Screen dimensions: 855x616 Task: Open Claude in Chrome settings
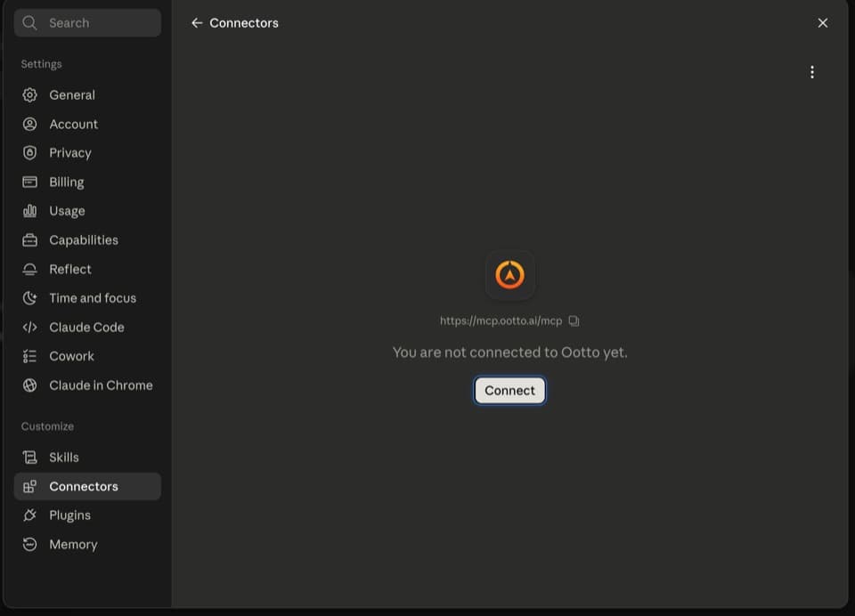tap(87, 385)
